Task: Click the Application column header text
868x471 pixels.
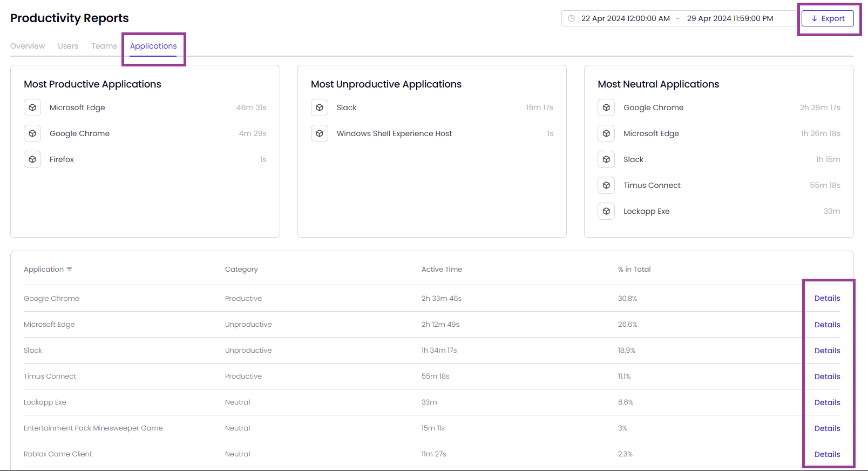Action: point(44,269)
